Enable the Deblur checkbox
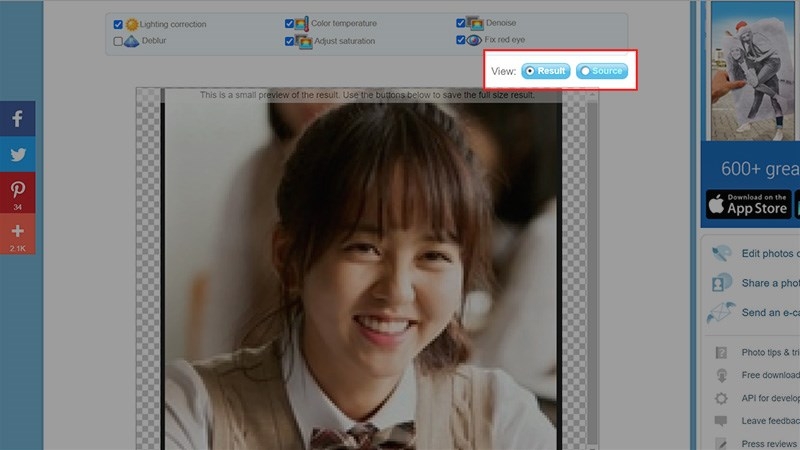Screen dimensions: 800x450 [118, 41]
